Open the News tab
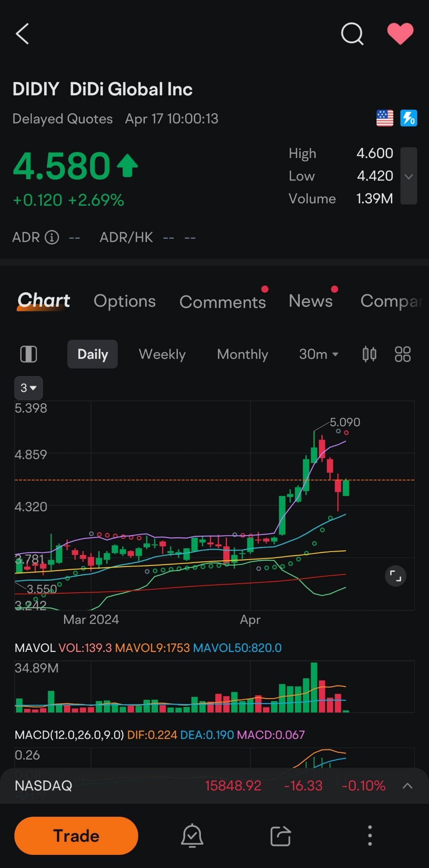The width and height of the screenshot is (429, 868). (x=311, y=301)
